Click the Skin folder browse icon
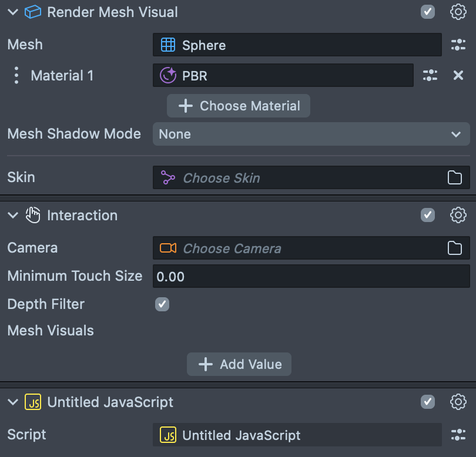Viewport: 476px width, 457px height. coord(455,178)
